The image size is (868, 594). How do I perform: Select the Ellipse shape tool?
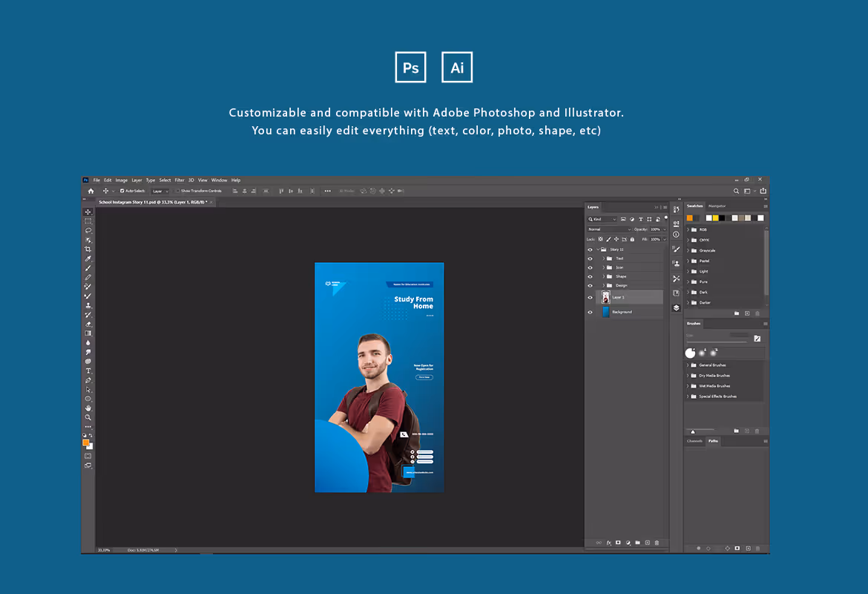(x=88, y=399)
